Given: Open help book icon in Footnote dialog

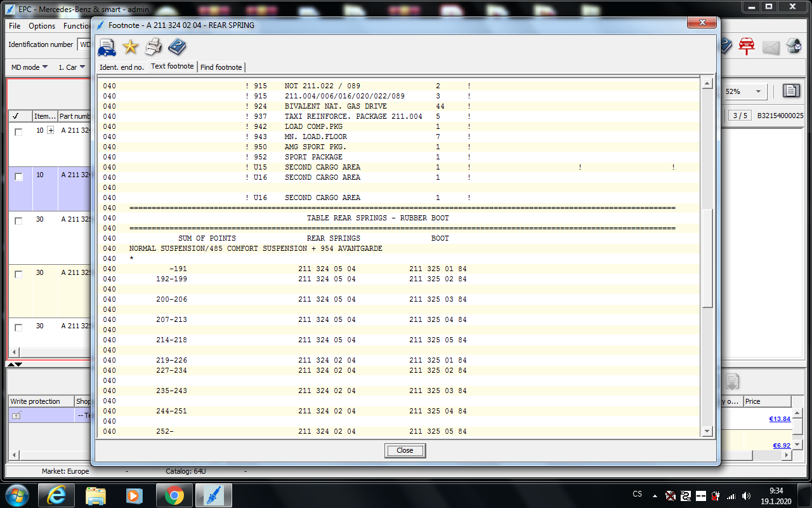Looking at the screenshot, I should (x=177, y=47).
